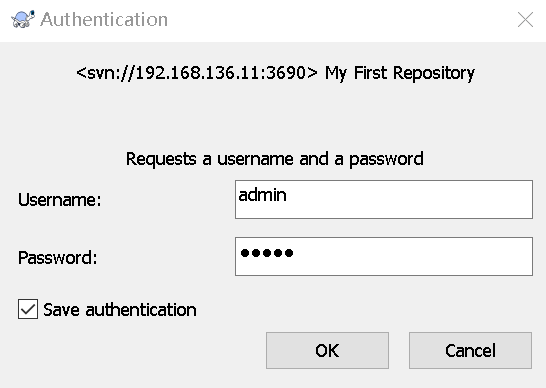This screenshot has width=546, height=388.
Task: Click the 'My First Repository' realm name
Action: pyautogui.click(x=400, y=73)
